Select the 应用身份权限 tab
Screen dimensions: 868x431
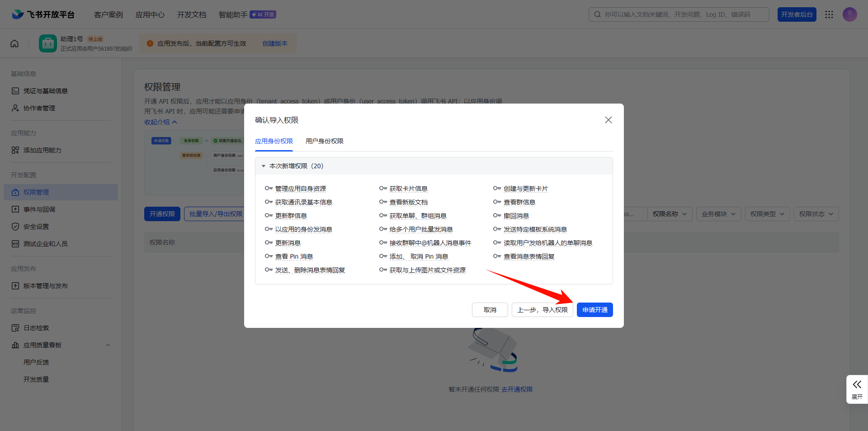[x=274, y=141]
